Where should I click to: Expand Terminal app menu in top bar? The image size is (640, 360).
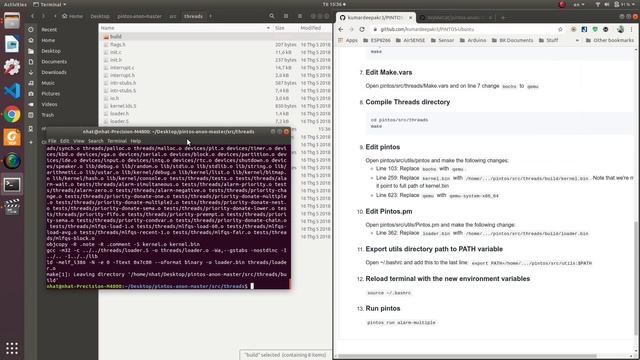(49, 4)
